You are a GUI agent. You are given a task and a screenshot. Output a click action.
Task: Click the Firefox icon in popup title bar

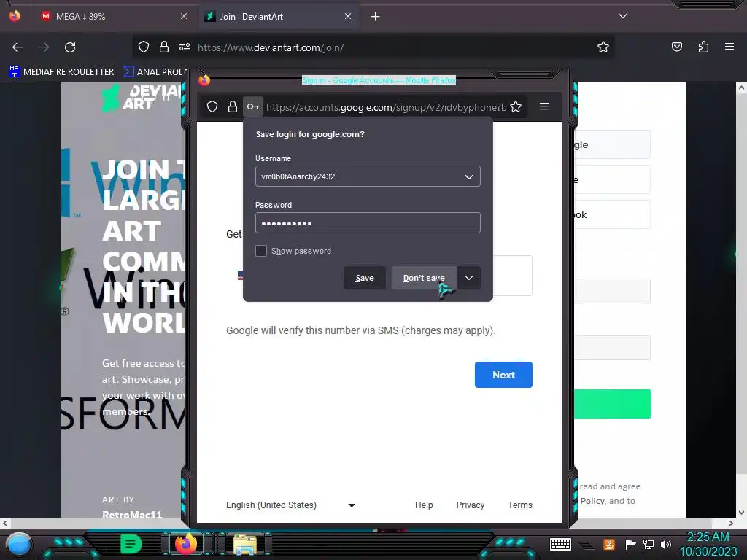point(204,80)
